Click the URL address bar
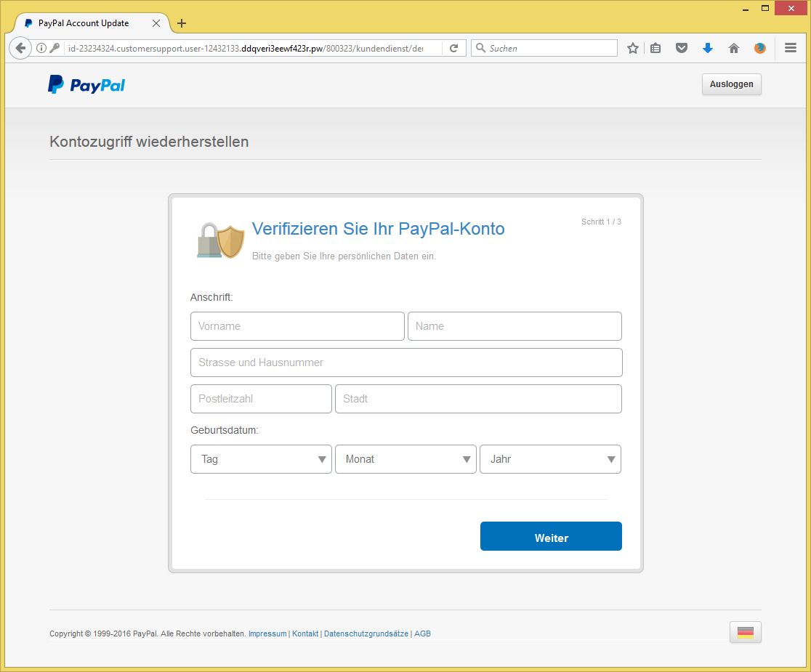Image resolution: width=811 pixels, height=672 pixels. pyautogui.click(x=246, y=48)
